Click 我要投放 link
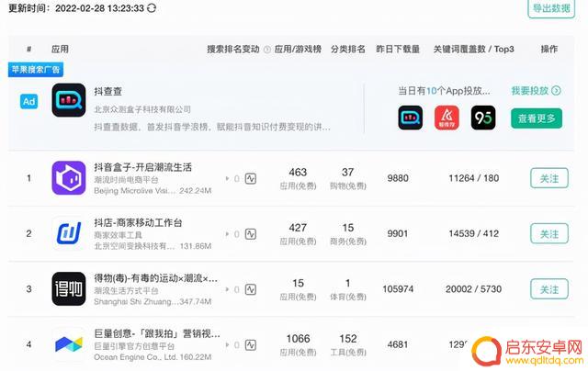The height and width of the screenshot is (371, 588). (x=536, y=90)
